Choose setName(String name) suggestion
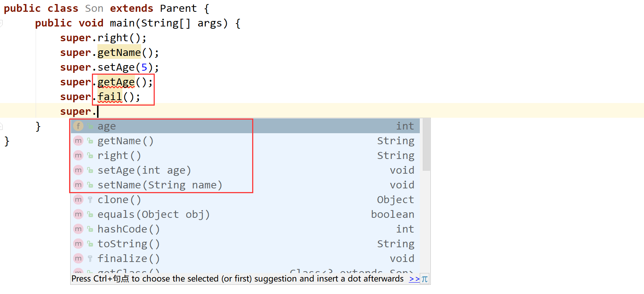644x294 pixels. (245, 185)
